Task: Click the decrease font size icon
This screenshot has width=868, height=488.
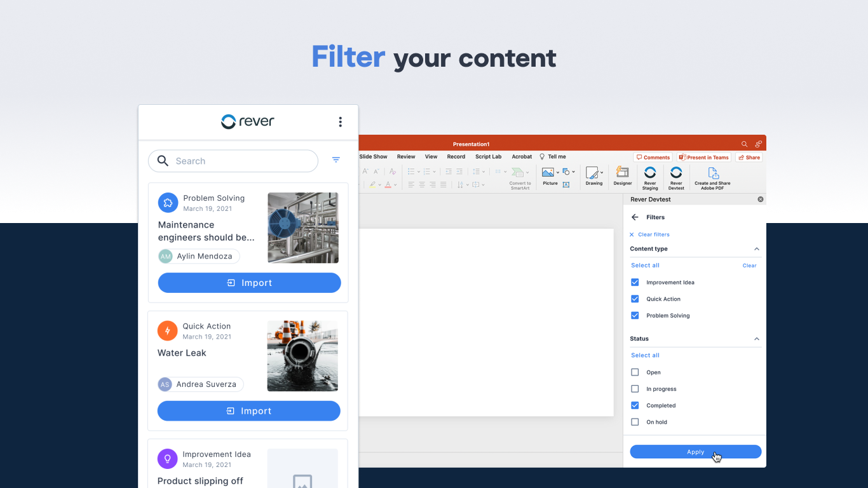Action: coord(376,171)
